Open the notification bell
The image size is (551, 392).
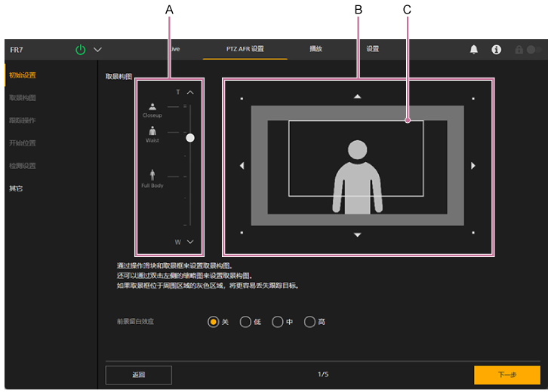point(474,50)
